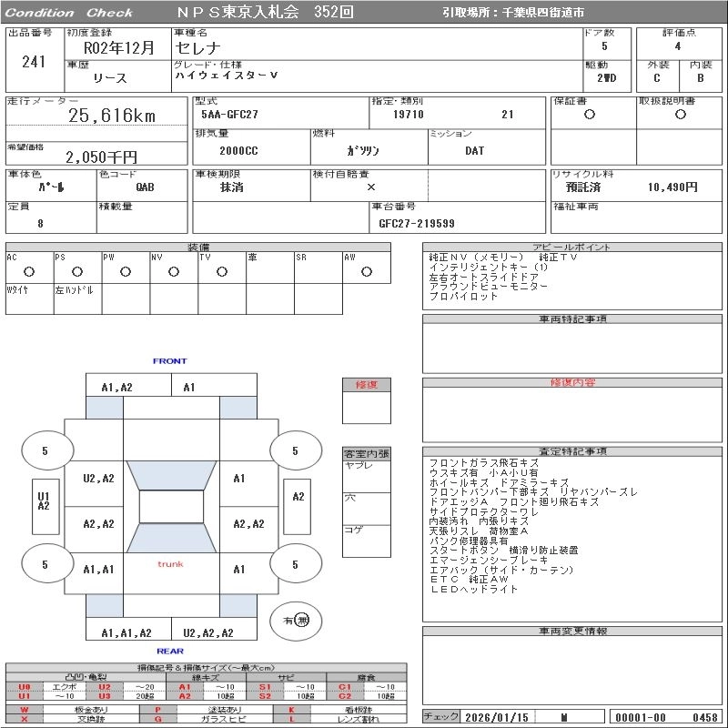Select chassis number 'GFC27-219599'
The width and height of the screenshot is (728, 728).
417,223
